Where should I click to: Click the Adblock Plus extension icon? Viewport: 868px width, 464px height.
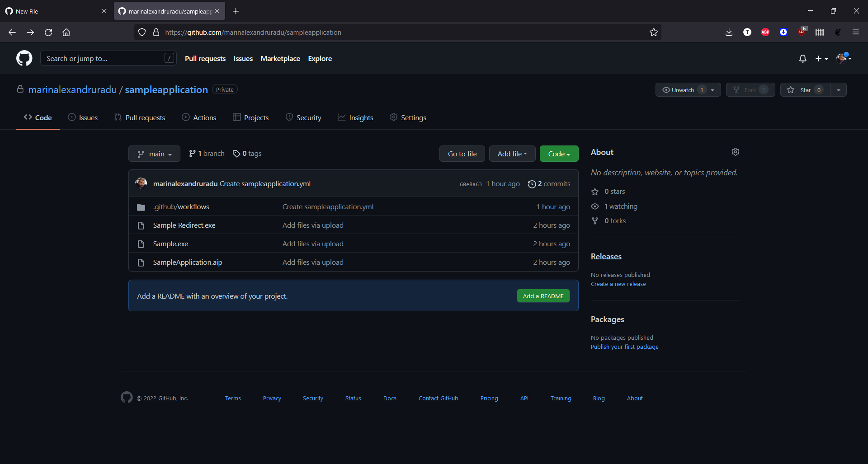coord(765,32)
